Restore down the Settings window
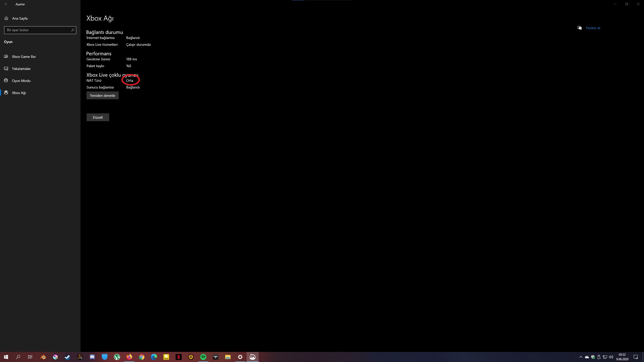This screenshot has width=644, height=362. tap(627, 4)
